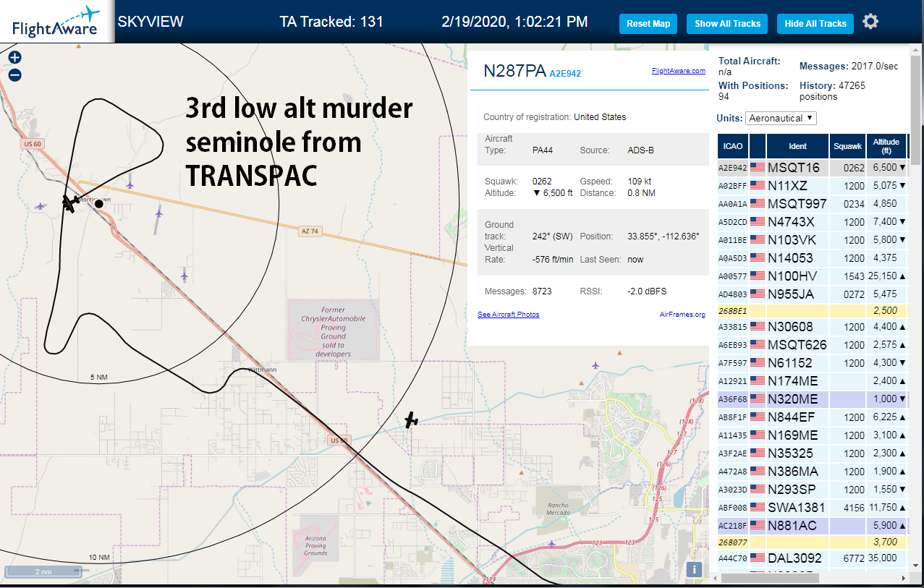The image size is (924, 588).
Task: Select N100HV aircraft row
Action: [812, 276]
